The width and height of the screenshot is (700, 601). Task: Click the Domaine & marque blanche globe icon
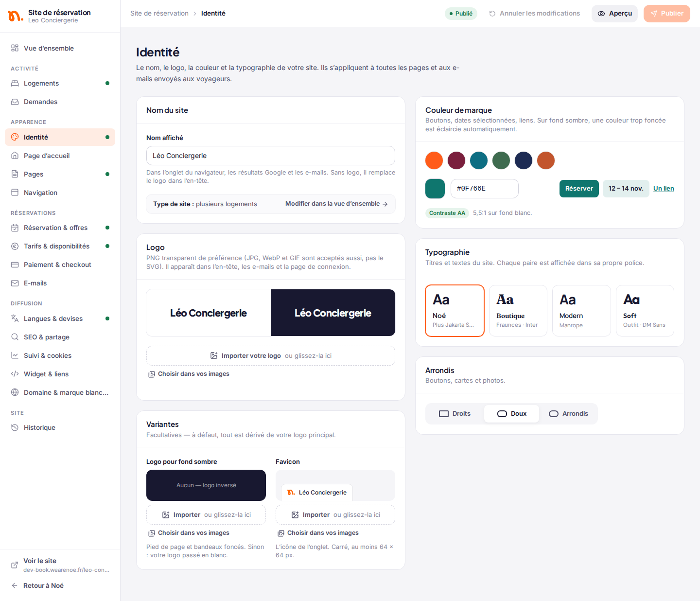tap(15, 392)
